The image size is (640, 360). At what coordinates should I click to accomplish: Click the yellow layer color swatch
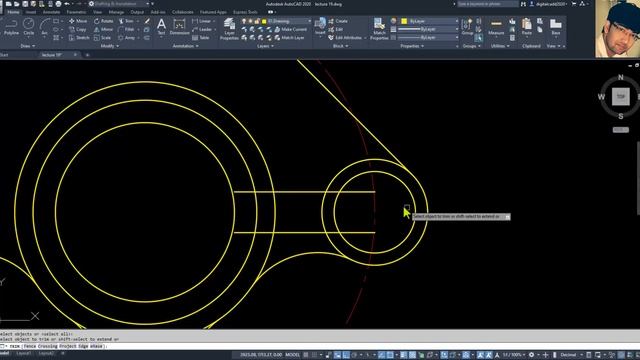pyautogui.click(x=264, y=21)
